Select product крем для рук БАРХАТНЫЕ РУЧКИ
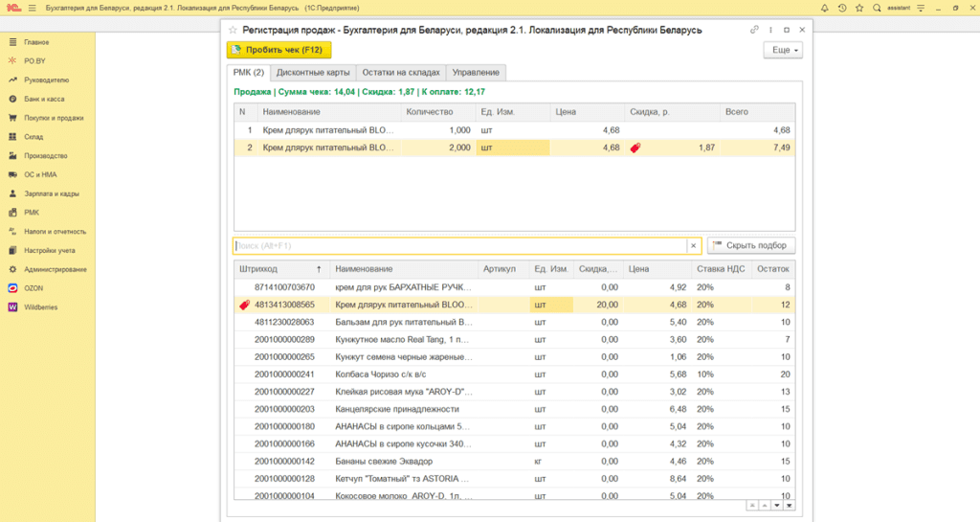980x522 pixels. pos(514,287)
